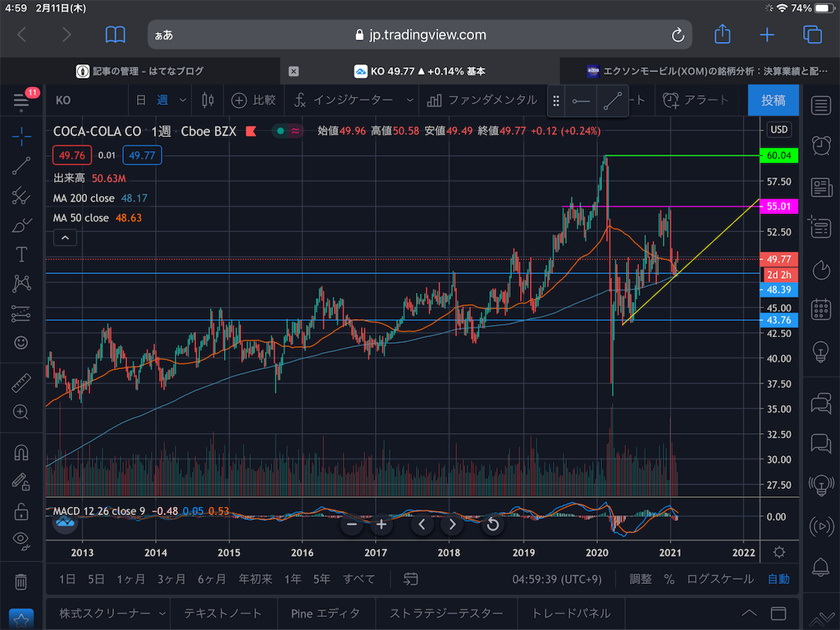Image resolution: width=840 pixels, height=630 pixels.
Task: Toggle the 自動 auto scale
Action: click(x=778, y=579)
